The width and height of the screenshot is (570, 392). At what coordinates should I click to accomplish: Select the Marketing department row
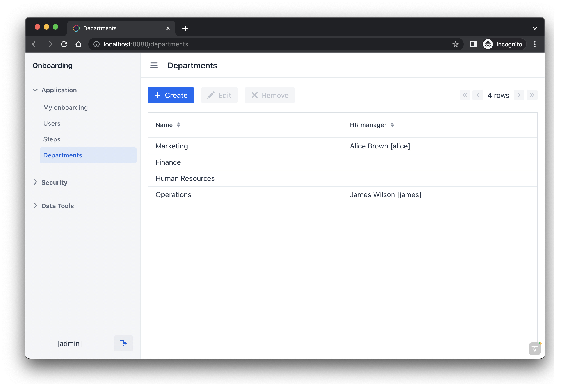172,146
